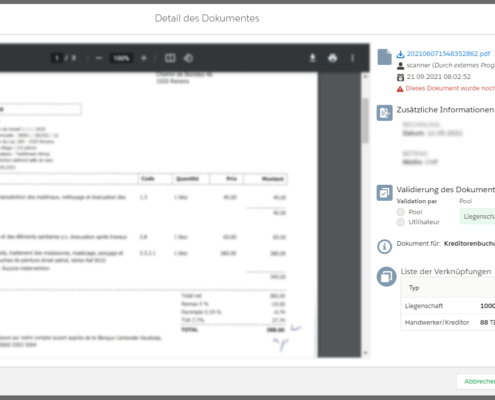Click the Liste der Verknüpfungen icon
495x400 pixels.
click(x=386, y=276)
